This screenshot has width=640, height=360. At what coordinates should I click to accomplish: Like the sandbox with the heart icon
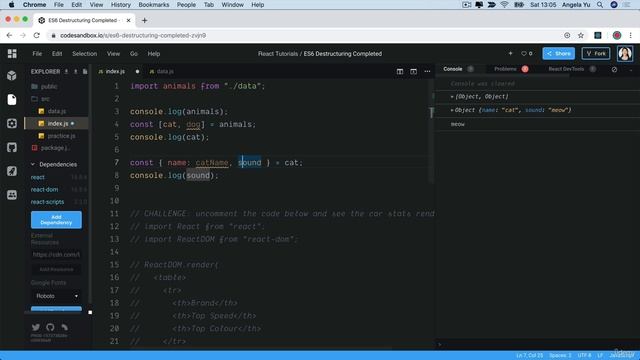coord(524,53)
